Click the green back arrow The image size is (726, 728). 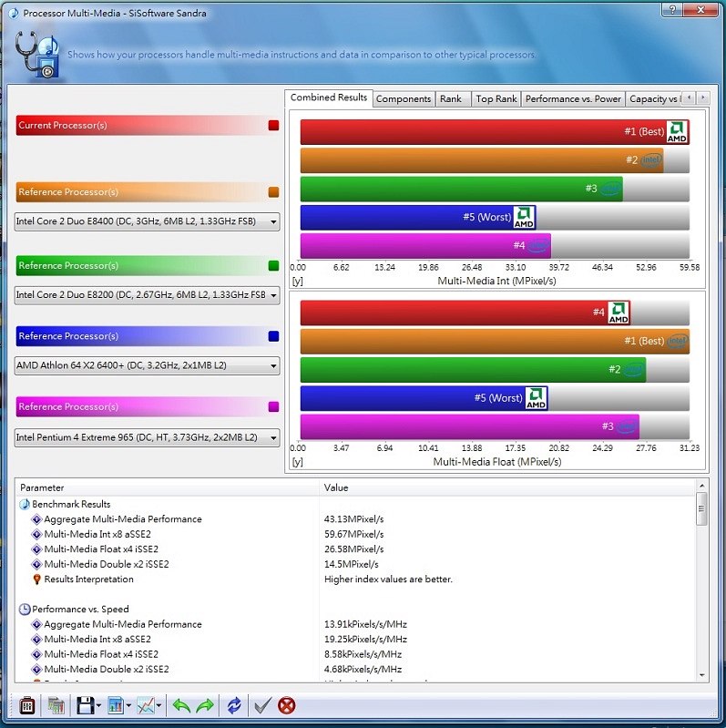pos(181,706)
